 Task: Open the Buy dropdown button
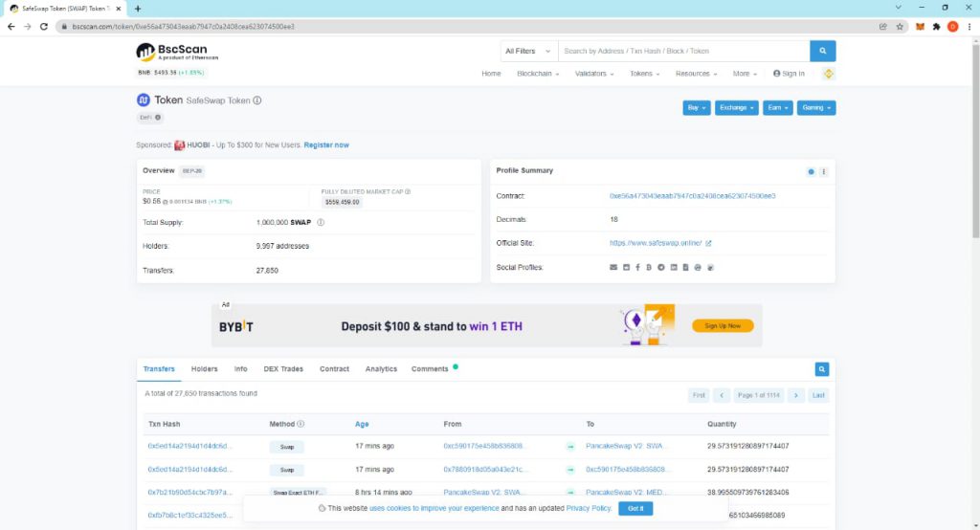coord(697,108)
